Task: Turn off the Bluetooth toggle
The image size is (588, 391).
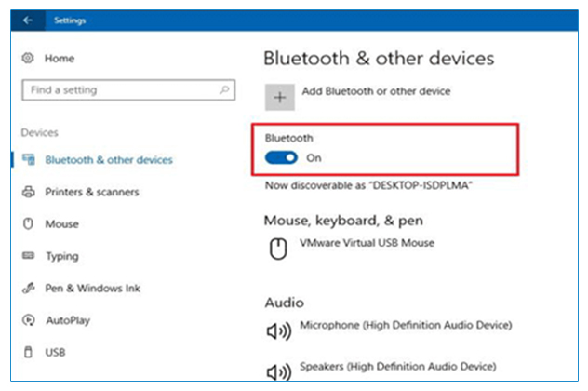Action: coord(281,158)
